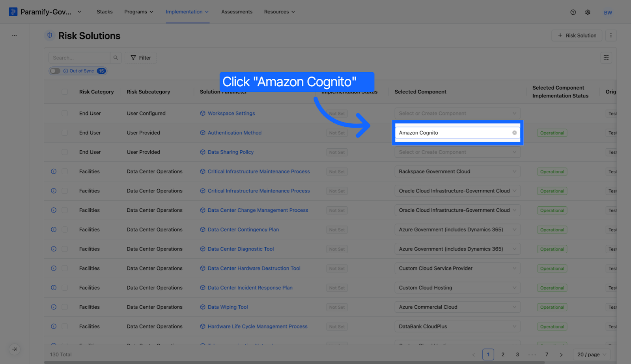Check the Data Sharing Policy row checkbox

(65, 152)
